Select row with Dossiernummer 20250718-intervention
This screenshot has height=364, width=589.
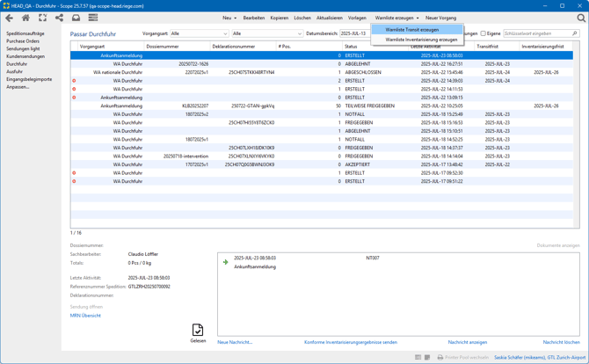pyautogui.click(x=322, y=156)
